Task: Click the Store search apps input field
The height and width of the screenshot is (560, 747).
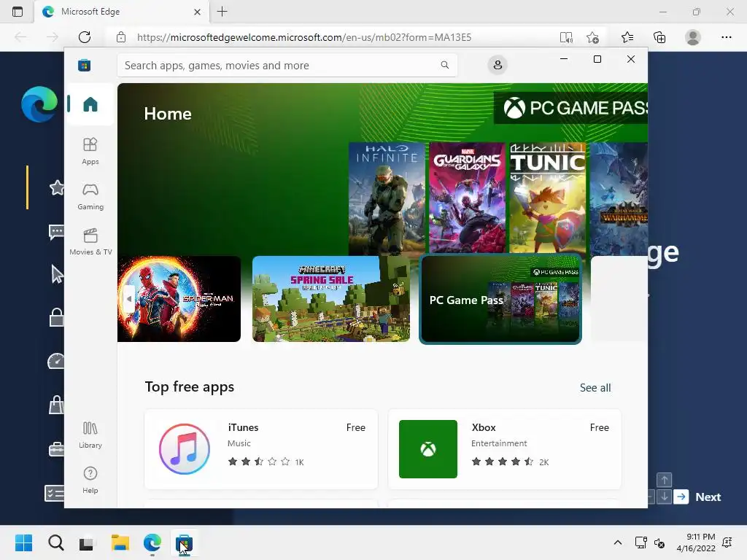Action: tap(287, 65)
